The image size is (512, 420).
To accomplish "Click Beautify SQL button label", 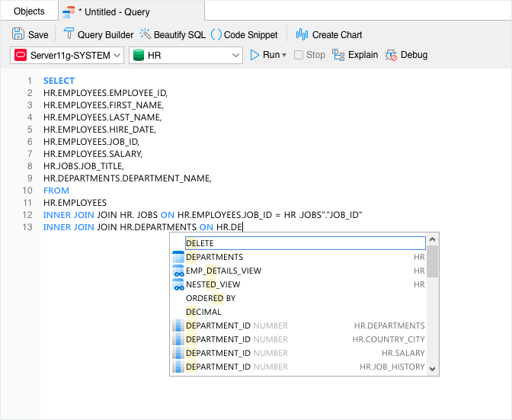I will [180, 35].
